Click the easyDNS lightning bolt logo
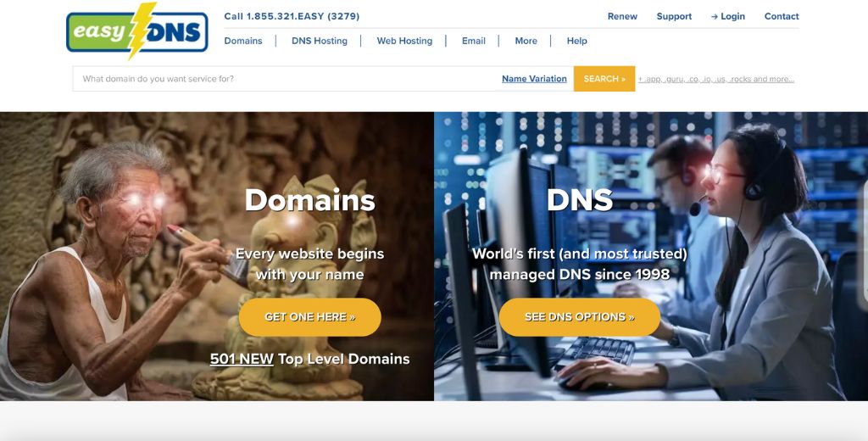The image size is (868, 441). click(x=137, y=31)
